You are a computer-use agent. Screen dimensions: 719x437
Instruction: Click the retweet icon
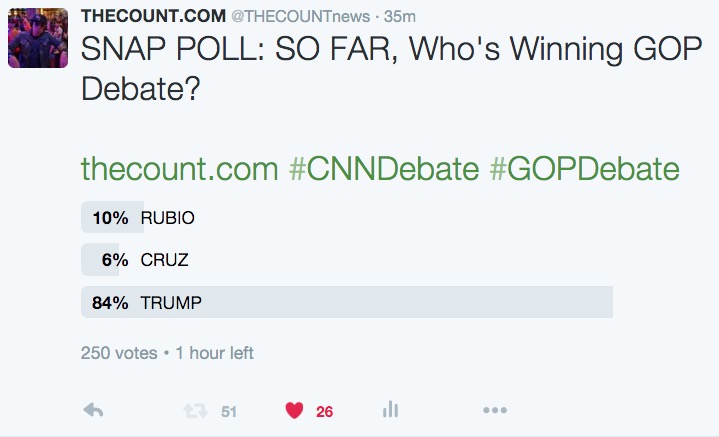(191, 410)
